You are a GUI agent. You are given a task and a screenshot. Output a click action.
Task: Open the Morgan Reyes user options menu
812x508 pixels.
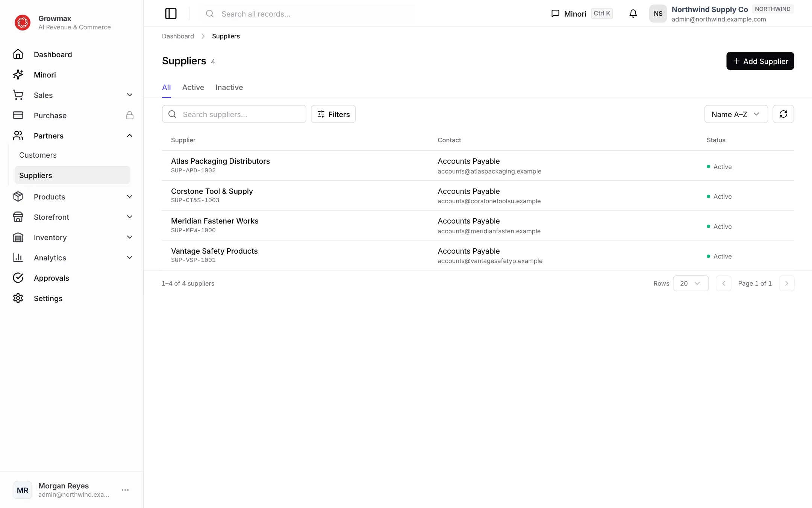tap(125, 490)
